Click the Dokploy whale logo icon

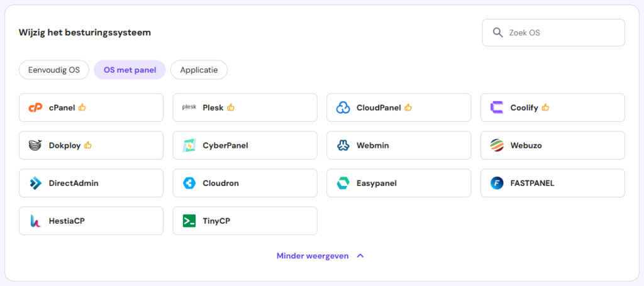click(35, 145)
